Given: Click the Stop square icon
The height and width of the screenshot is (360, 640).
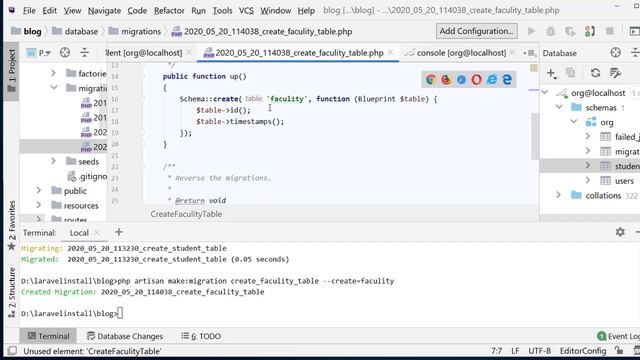Looking at the screenshot, I should 609,31.
